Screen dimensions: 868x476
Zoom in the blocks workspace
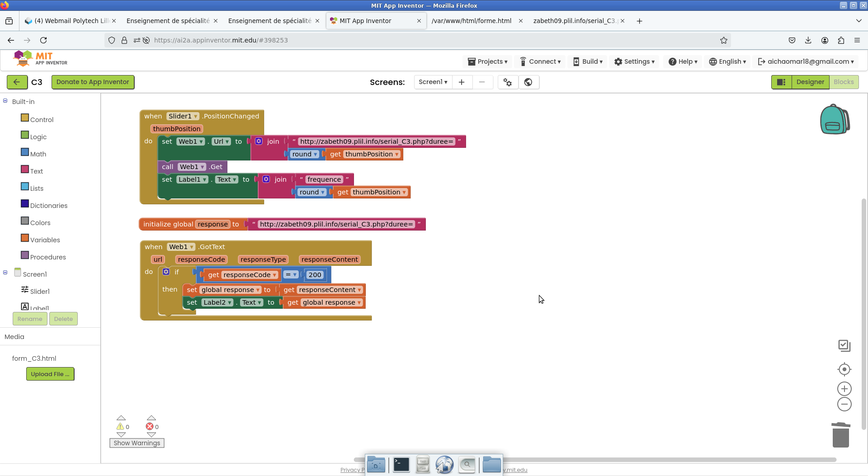click(x=844, y=389)
